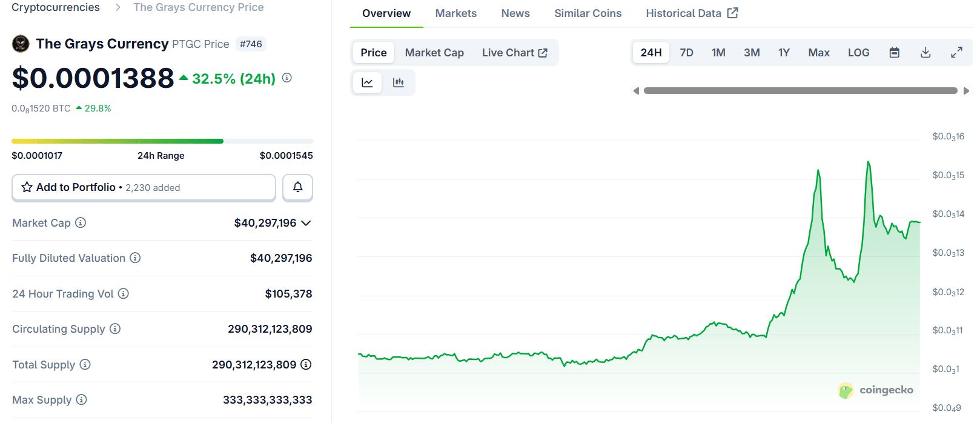This screenshot has width=980, height=423.
Task: Open the Similar Coins tab
Action: [x=588, y=13]
